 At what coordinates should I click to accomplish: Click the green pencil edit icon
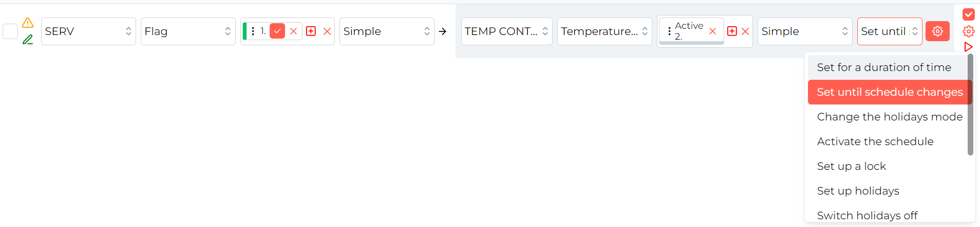point(28,40)
